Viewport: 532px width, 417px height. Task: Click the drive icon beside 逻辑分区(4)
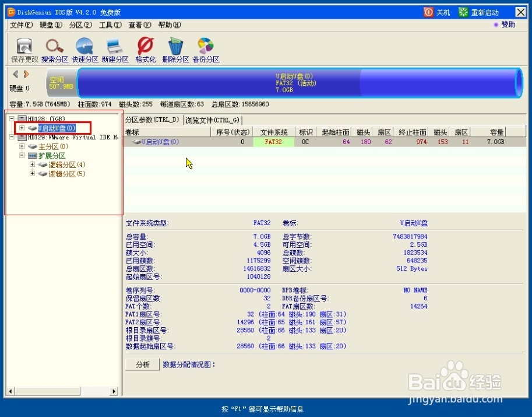click(x=43, y=164)
